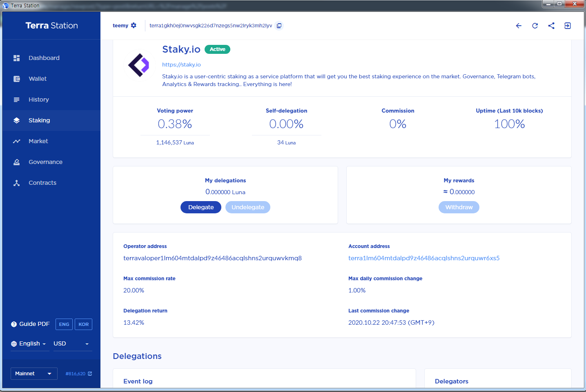Go back with the arrow icon
Image resolution: width=586 pixels, height=392 pixels.
coord(519,26)
